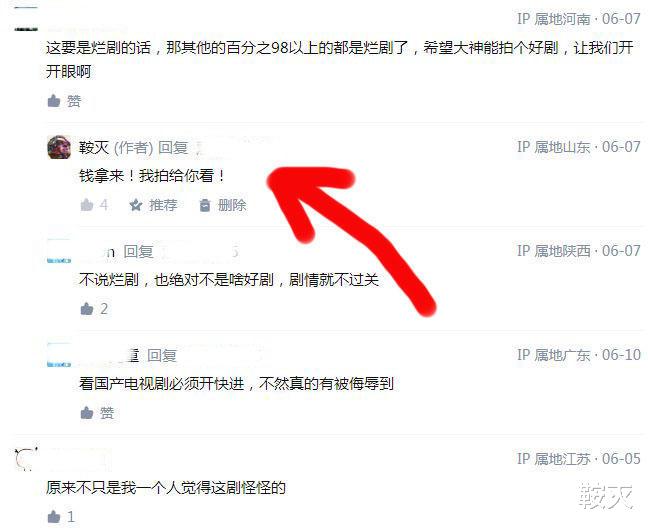Screen dimensions: 648x529
Task: Open avatar of 江苏 commenter
Action: tap(26, 459)
